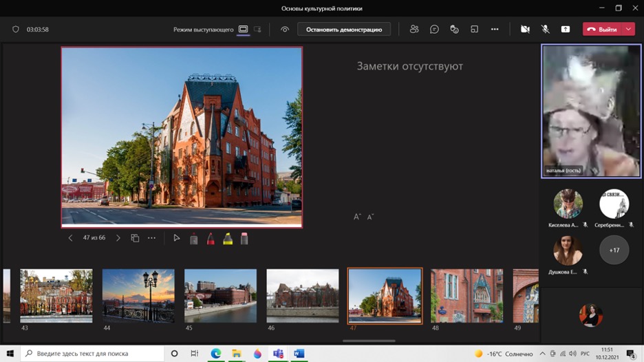This screenshot has height=362, width=644.
Task: Click the share content tray icon
Action: coord(566,30)
